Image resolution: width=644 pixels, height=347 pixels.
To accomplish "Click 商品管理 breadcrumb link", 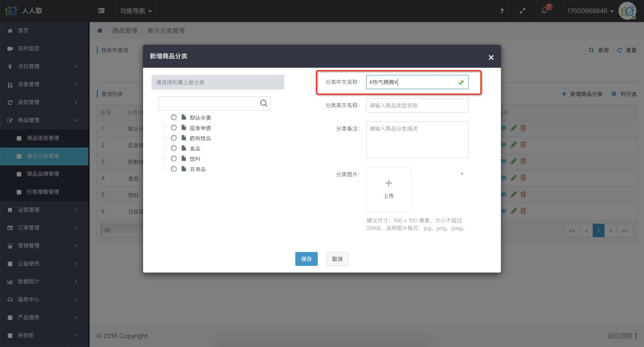I will (125, 30).
